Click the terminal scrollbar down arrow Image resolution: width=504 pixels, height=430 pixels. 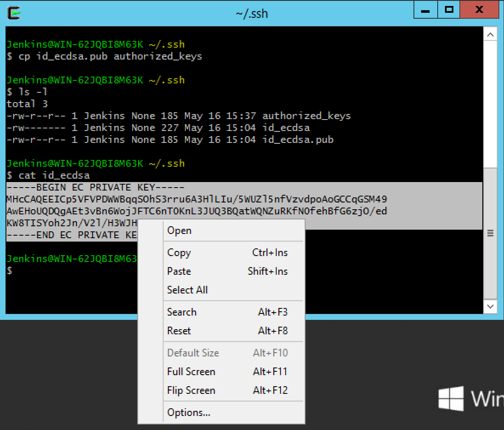click(490, 307)
